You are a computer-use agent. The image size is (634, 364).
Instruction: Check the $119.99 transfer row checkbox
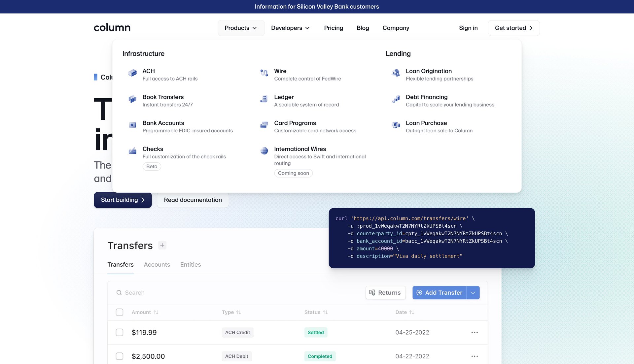tap(119, 332)
